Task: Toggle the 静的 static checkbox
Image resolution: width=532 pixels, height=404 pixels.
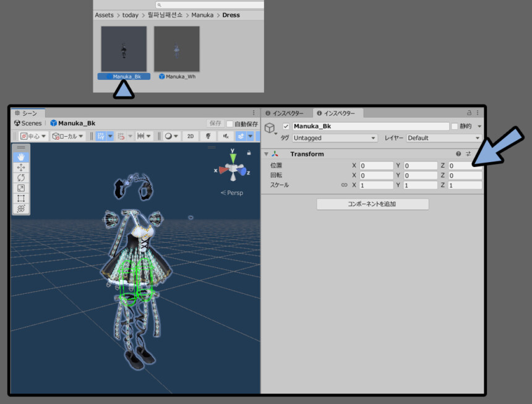Action: click(x=455, y=126)
